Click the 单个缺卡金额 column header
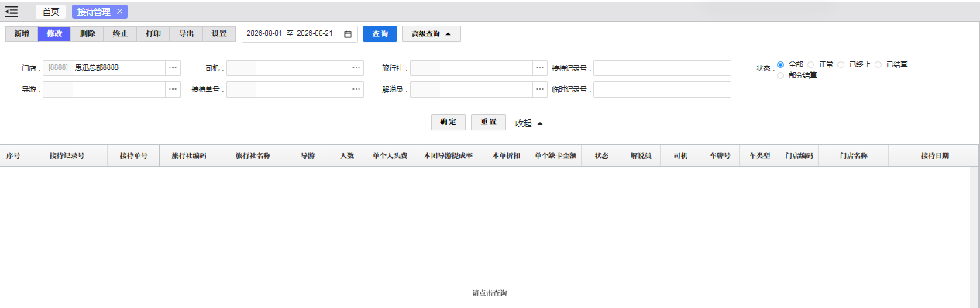980x308 pixels. 555,156
